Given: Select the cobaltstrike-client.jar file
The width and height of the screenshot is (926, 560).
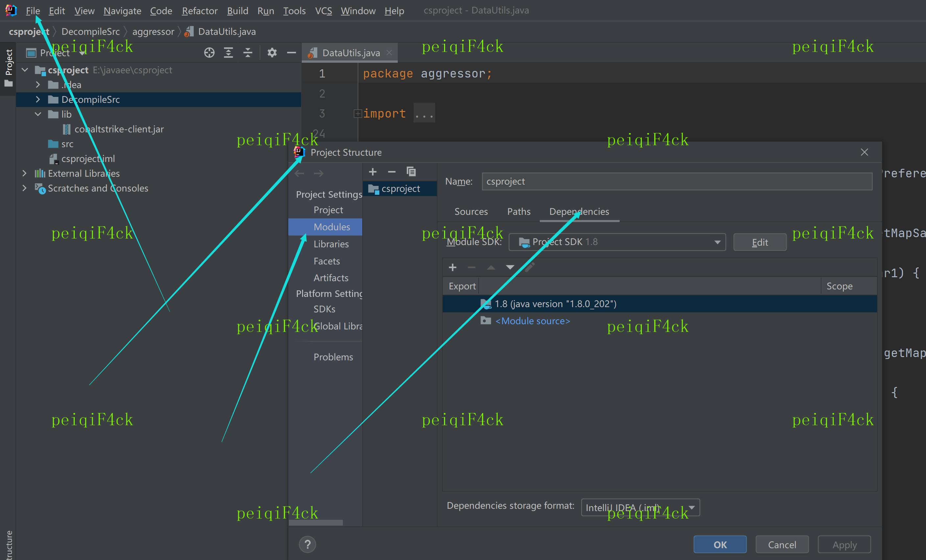Looking at the screenshot, I should [x=119, y=129].
